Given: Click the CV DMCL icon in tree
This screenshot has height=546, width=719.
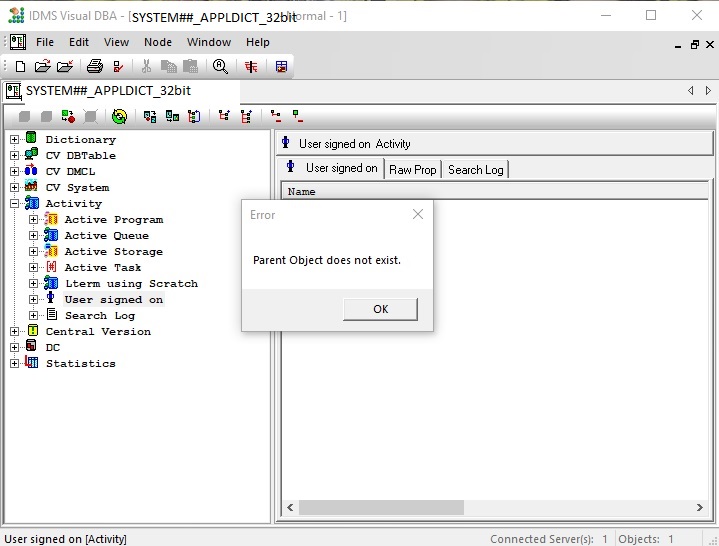Looking at the screenshot, I should [x=31, y=171].
